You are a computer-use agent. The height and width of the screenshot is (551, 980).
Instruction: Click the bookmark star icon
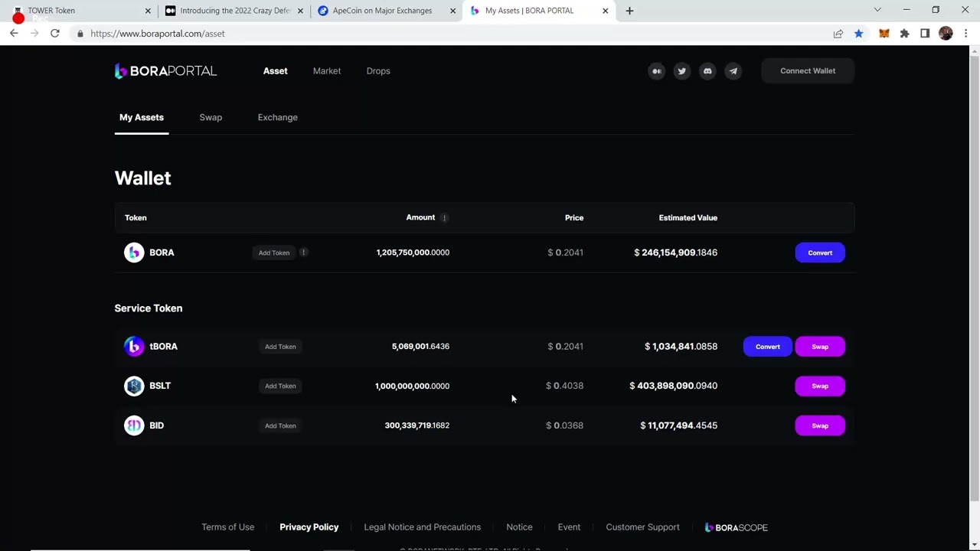859,34
